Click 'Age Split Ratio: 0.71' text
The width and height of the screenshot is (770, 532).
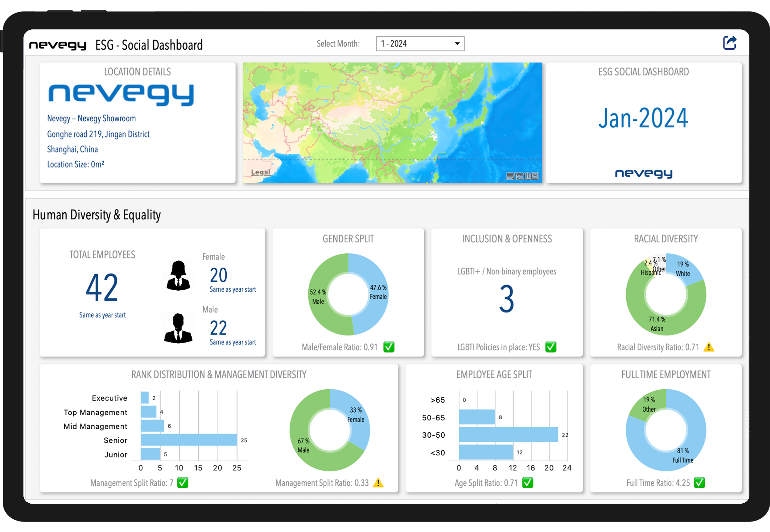tap(486, 483)
